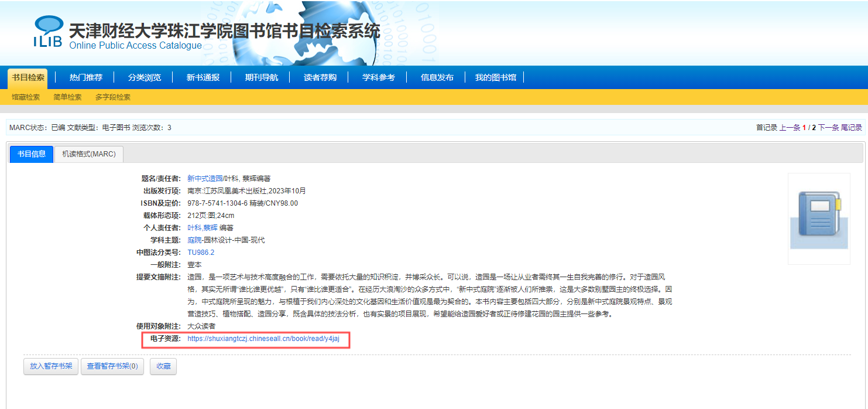The image size is (868, 409).
Task: Go to 分类浏览 in the navigation bar
Action: (x=145, y=77)
